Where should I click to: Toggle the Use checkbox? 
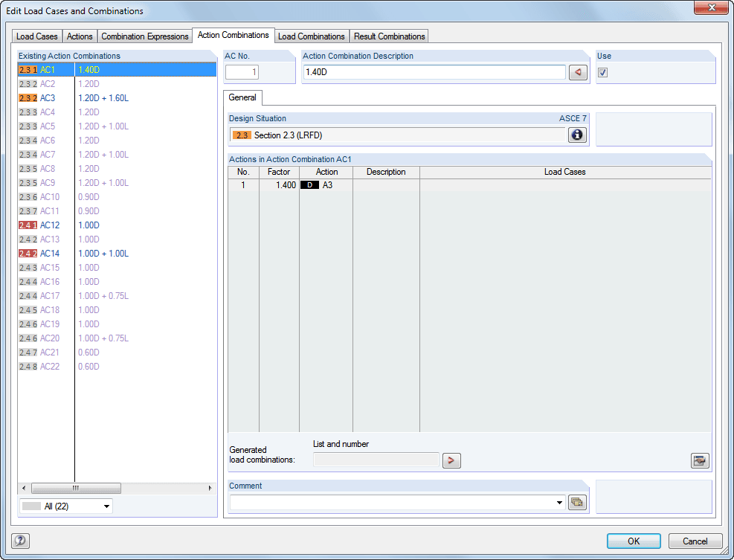click(603, 72)
